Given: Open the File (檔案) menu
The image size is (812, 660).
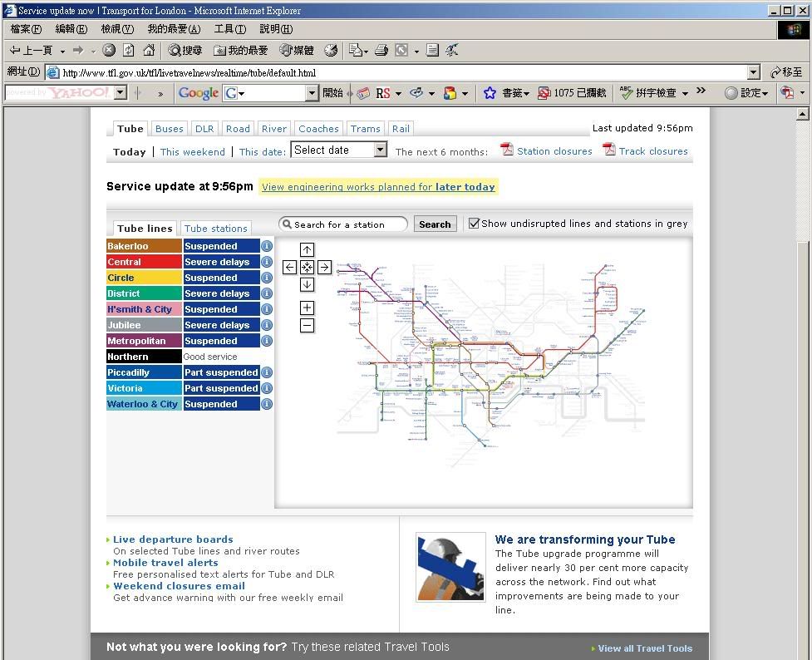Looking at the screenshot, I should [26, 29].
